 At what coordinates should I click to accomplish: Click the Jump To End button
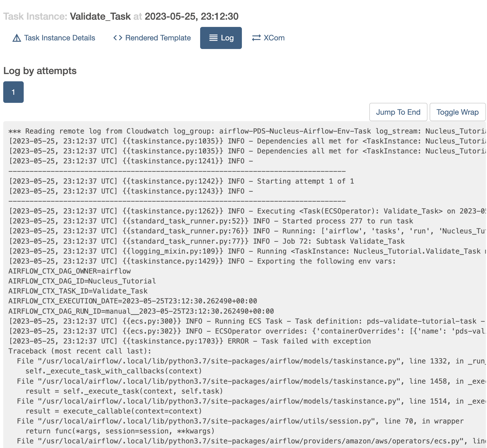coord(398,112)
